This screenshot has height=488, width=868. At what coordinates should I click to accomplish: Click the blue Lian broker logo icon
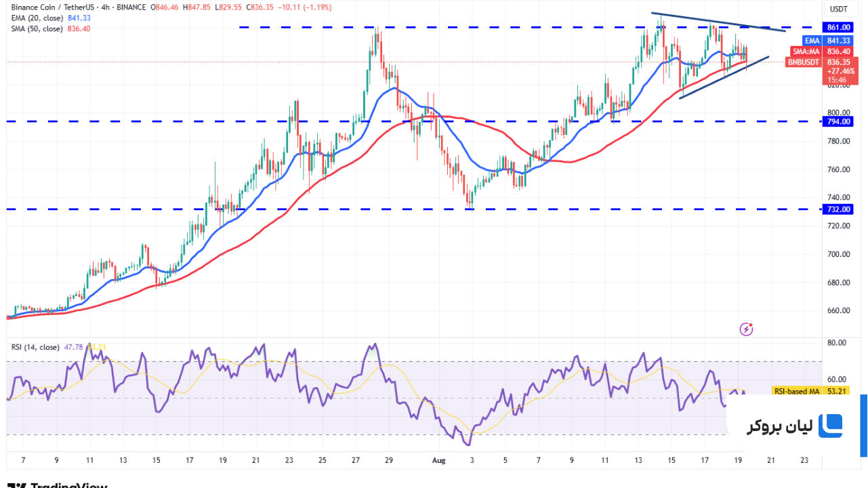(830, 426)
